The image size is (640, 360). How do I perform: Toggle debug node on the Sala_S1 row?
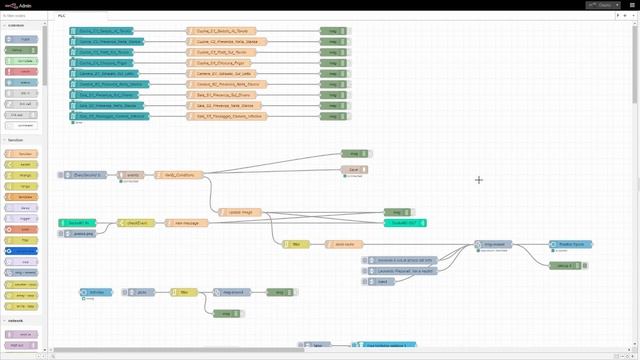(x=349, y=95)
